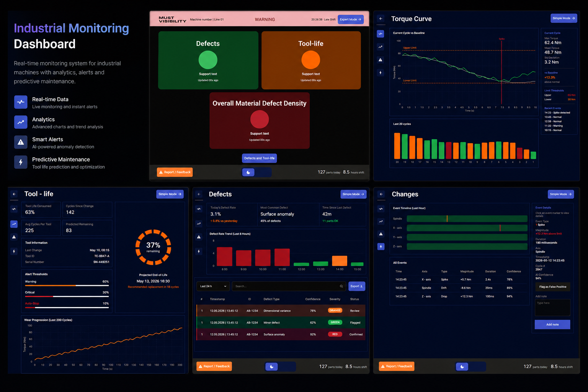Focus the Search field in Defects panel

pyautogui.click(x=289, y=286)
